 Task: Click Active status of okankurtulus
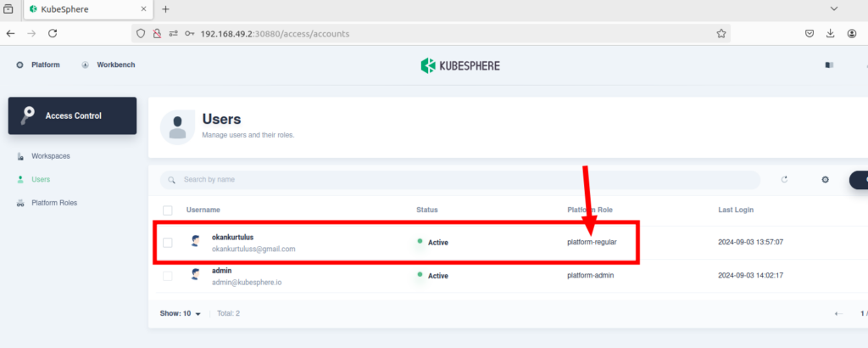[433, 242]
